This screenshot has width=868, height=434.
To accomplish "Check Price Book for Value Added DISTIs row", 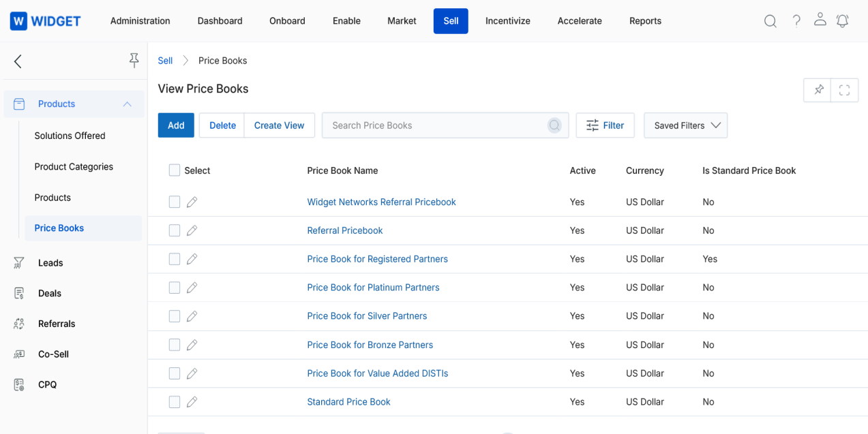I will tap(175, 373).
